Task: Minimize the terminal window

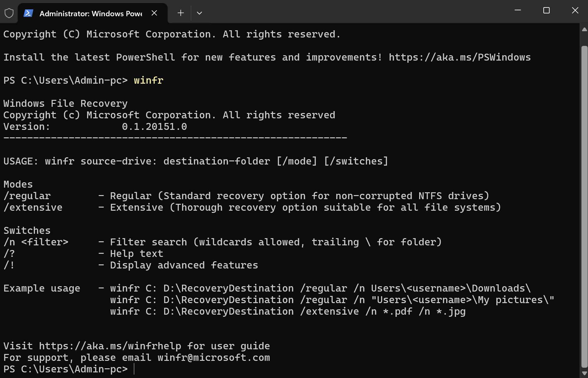Action: coord(518,10)
